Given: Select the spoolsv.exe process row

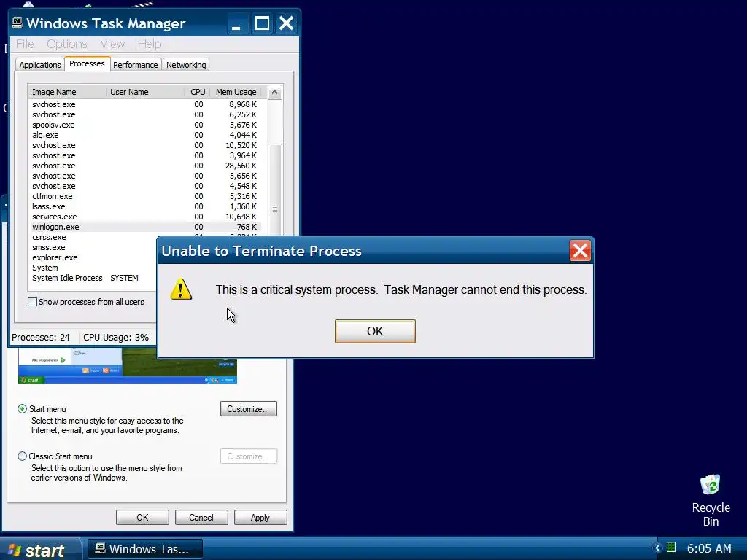Looking at the screenshot, I should 145,125.
